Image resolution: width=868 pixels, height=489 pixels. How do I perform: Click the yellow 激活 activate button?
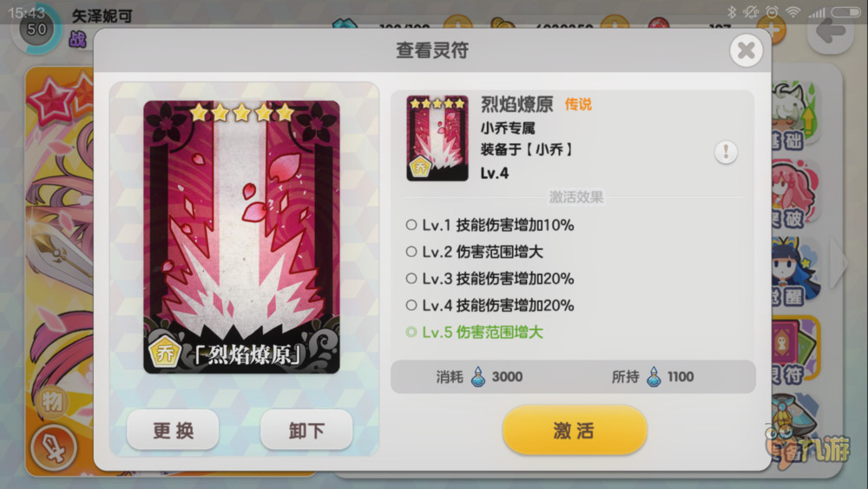click(575, 430)
